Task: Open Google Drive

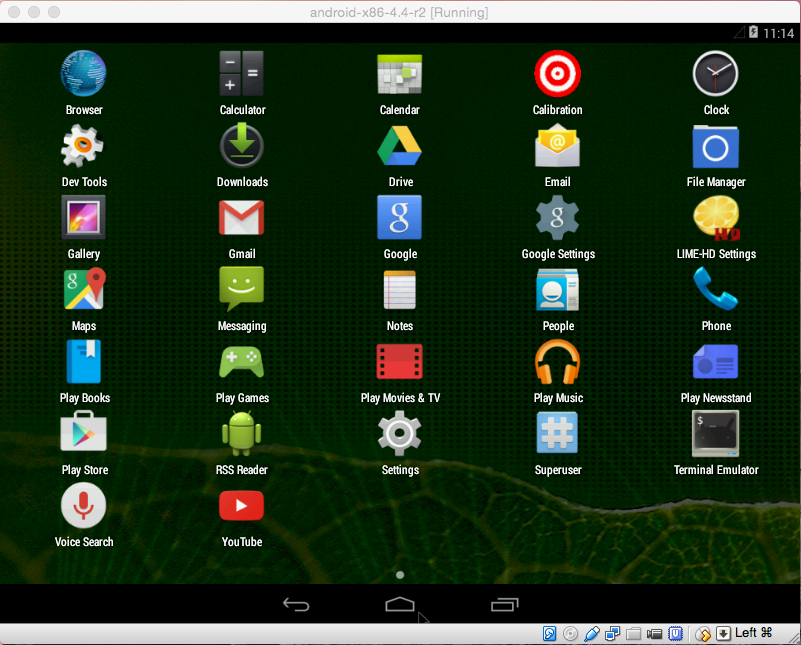Action: pyautogui.click(x=399, y=146)
